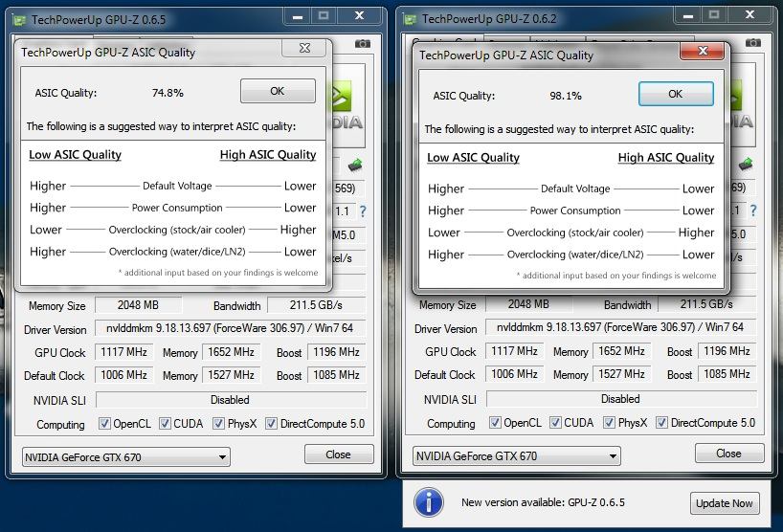Click the camera screenshot icon in GPU-Z 0.6.5
This screenshot has width=783, height=532.
tap(363, 44)
